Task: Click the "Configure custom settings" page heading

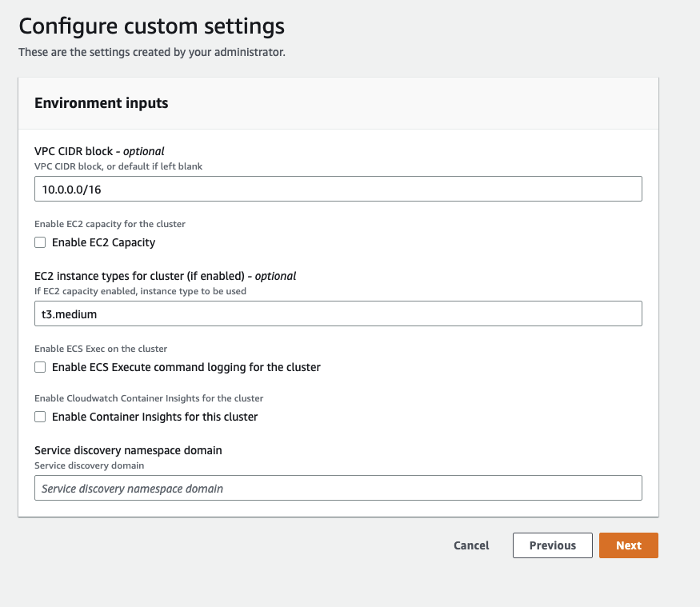Action: tap(151, 26)
